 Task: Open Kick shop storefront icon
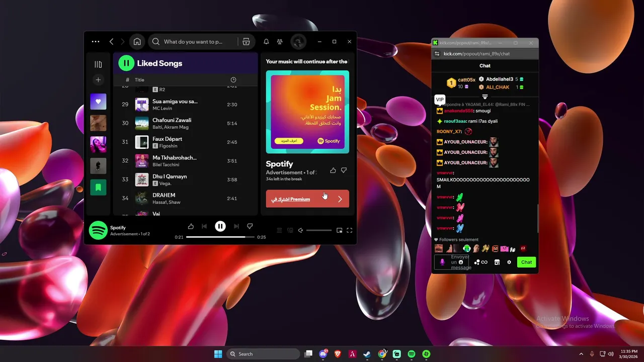tap(497, 262)
